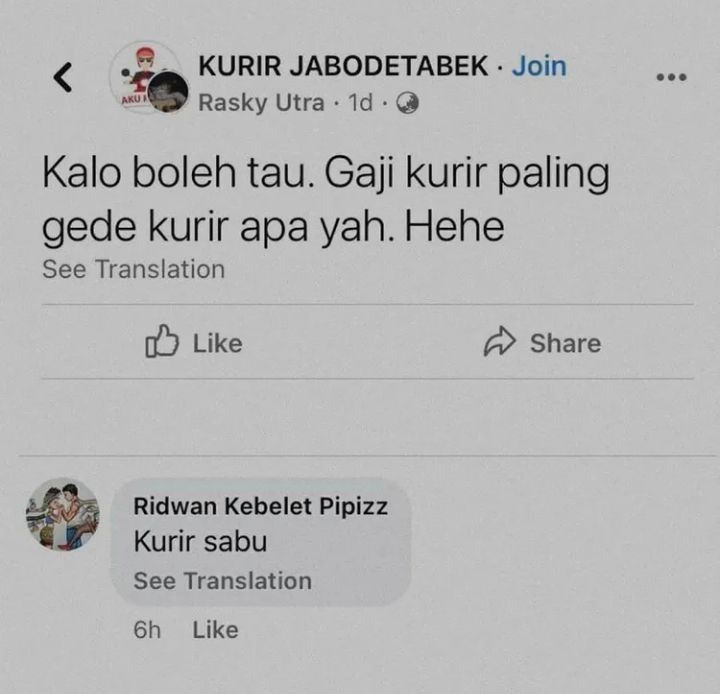The image size is (720, 694).
Task: Like Ridwan's comment
Action: coord(215,630)
